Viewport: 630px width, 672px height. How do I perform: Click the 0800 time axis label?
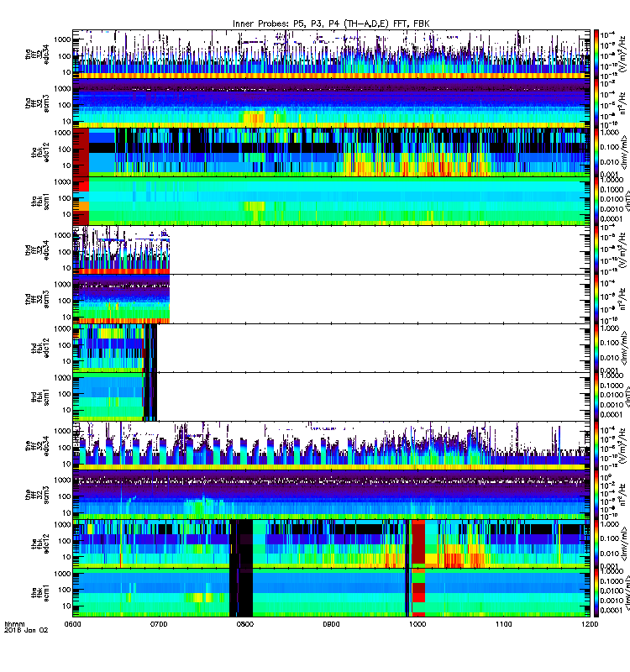tap(245, 624)
